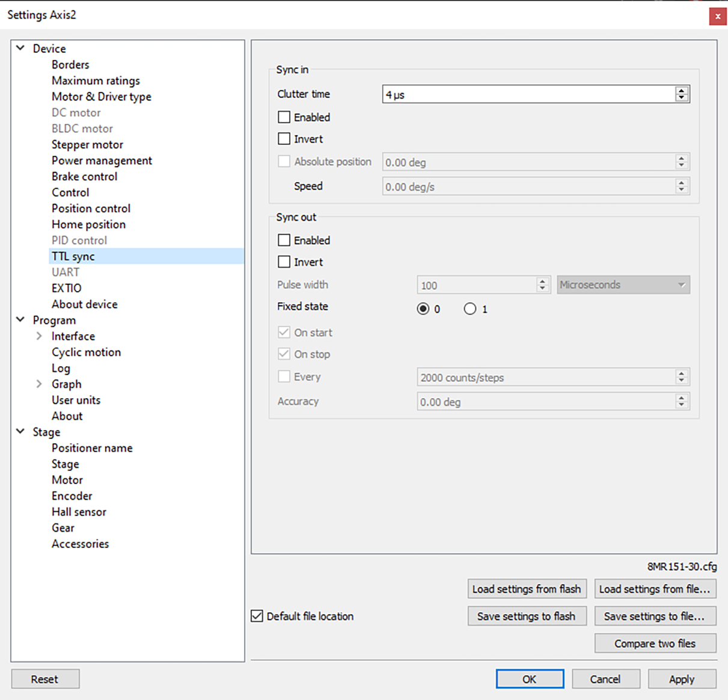Viewport: 728px width, 700px height.
Task: Collapse the Stage tree section
Action: (x=20, y=432)
